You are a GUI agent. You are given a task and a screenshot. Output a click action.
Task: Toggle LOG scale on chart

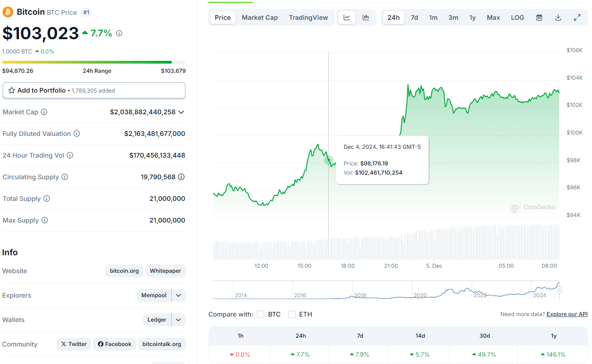coord(517,18)
